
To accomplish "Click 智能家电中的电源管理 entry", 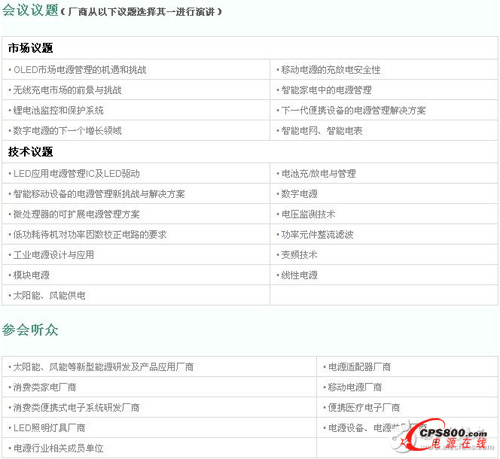I will (x=326, y=90).
